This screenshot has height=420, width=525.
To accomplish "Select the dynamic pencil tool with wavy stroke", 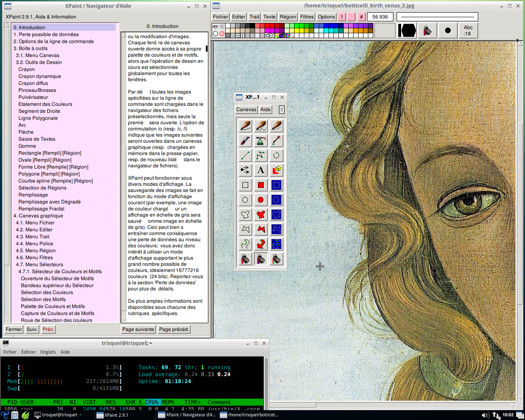I will pyautogui.click(x=261, y=126).
